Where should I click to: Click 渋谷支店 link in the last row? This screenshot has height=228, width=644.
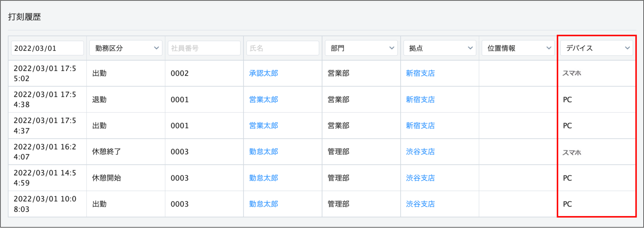click(420, 204)
